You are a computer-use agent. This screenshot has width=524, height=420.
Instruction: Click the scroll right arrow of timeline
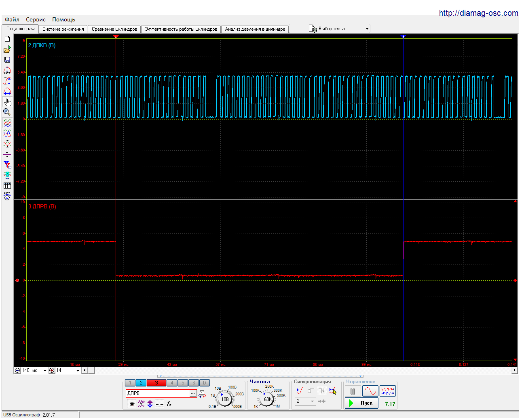[514, 370]
